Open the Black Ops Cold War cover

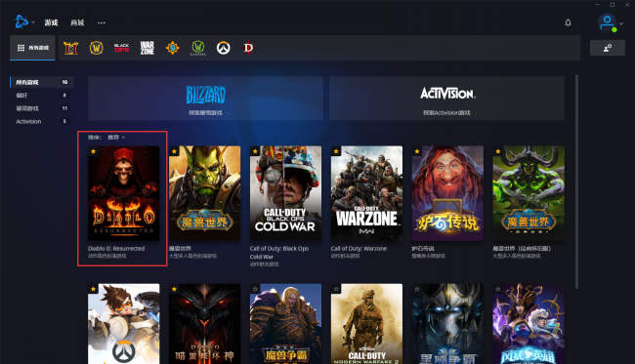[x=285, y=193]
